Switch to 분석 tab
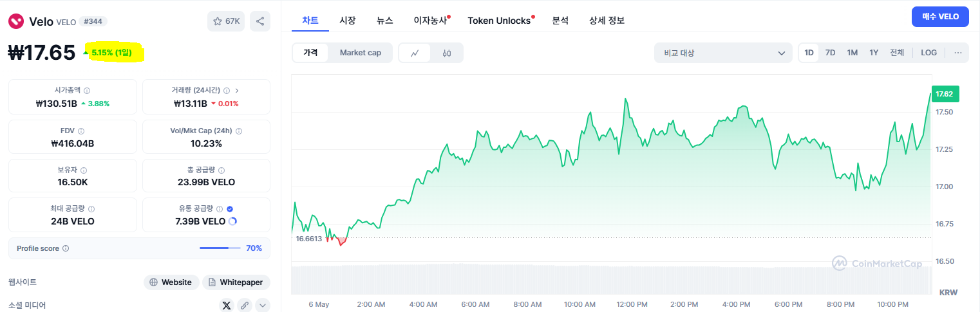 560,20
